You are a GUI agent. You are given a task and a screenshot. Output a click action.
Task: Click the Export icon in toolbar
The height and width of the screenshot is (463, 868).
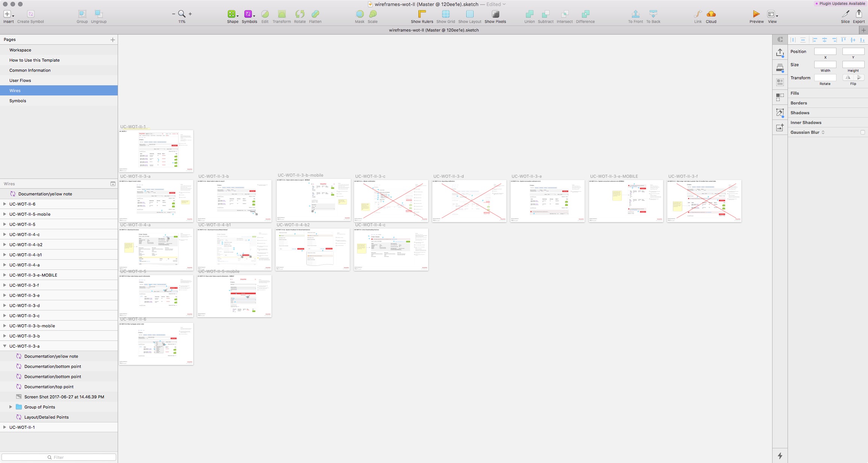(859, 14)
